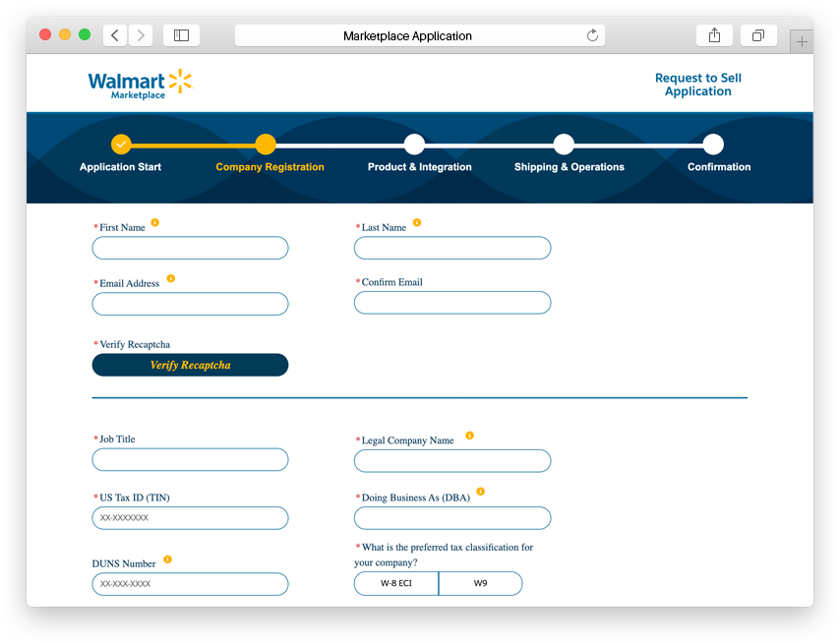Go forward with the browser forward arrow

(x=141, y=35)
